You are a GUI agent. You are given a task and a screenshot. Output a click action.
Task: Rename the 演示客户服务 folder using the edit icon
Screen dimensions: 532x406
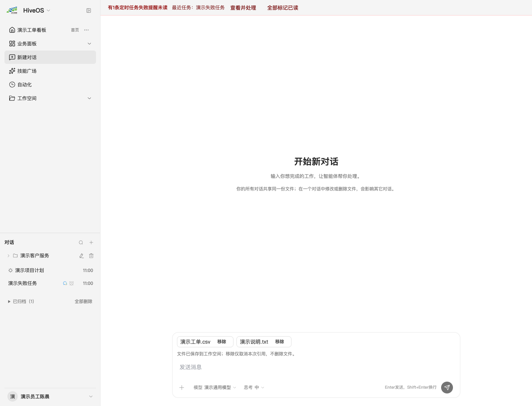click(x=82, y=256)
